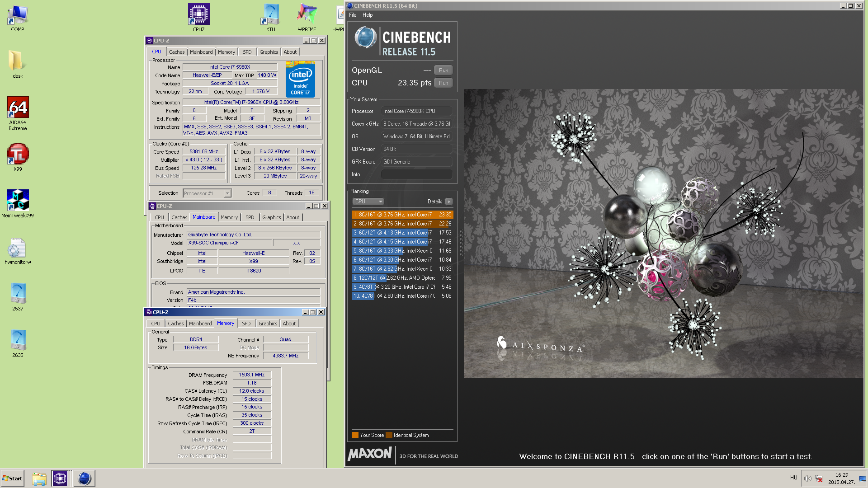This screenshot has width=868, height=488.
Task: Run the OpenGL benchmark
Action: coord(443,70)
